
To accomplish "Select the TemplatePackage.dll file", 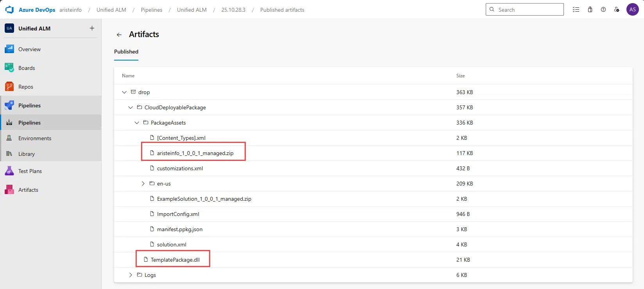I will click(175, 260).
